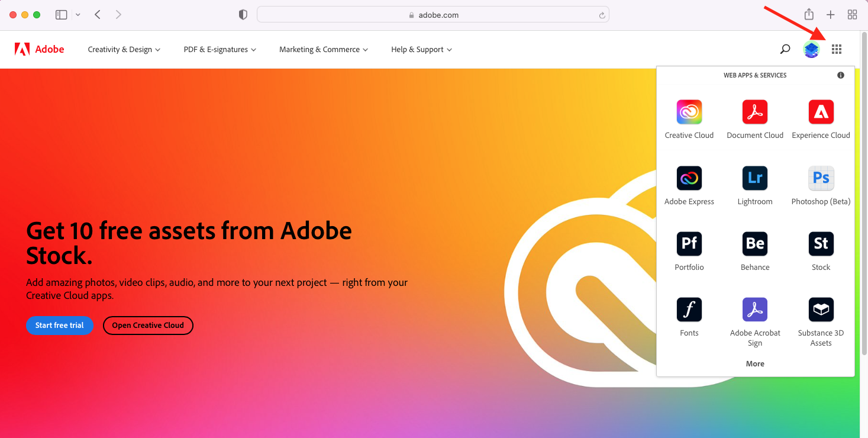
Task: Show the Safari tab overview
Action: pos(853,15)
